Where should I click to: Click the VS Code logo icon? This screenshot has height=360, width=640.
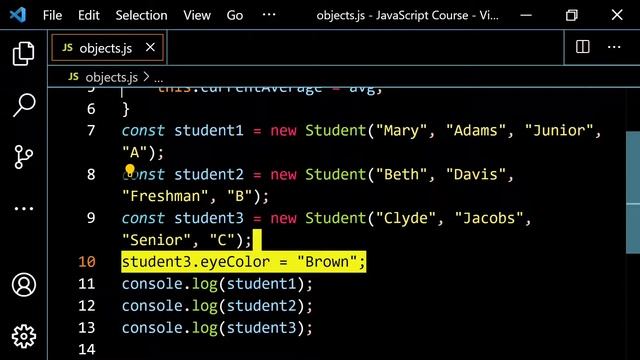(18, 15)
